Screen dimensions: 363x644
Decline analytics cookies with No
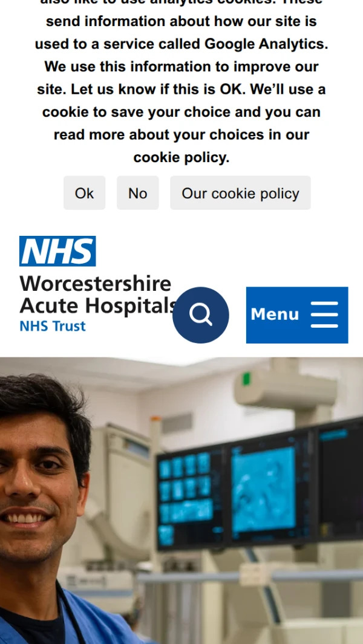(x=138, y=193)
